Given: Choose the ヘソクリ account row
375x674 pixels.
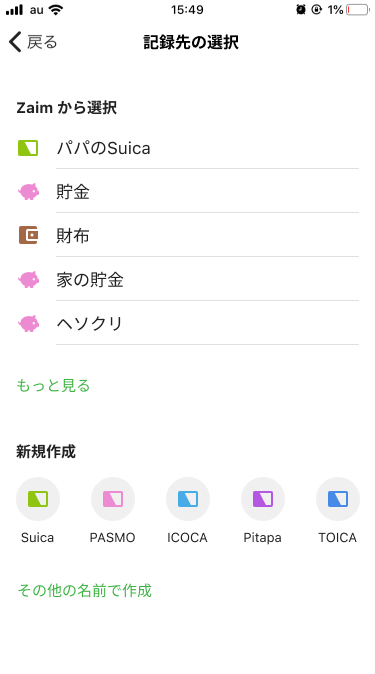Looking at the screenshot, I should tap(188, 323).
